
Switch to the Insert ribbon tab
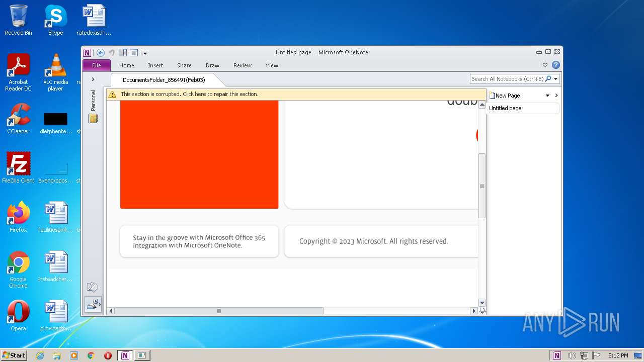pyautogui.click(x=155, y=65)
